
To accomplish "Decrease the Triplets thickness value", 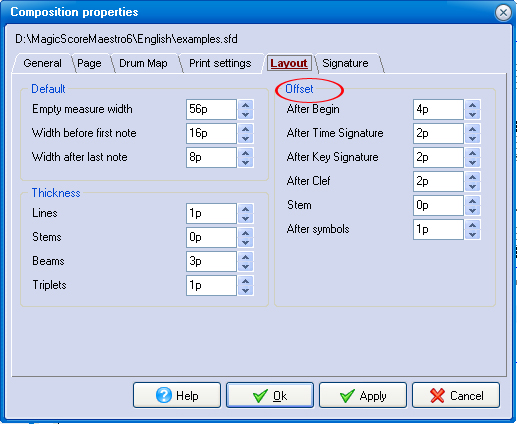I will click(246, 290).
